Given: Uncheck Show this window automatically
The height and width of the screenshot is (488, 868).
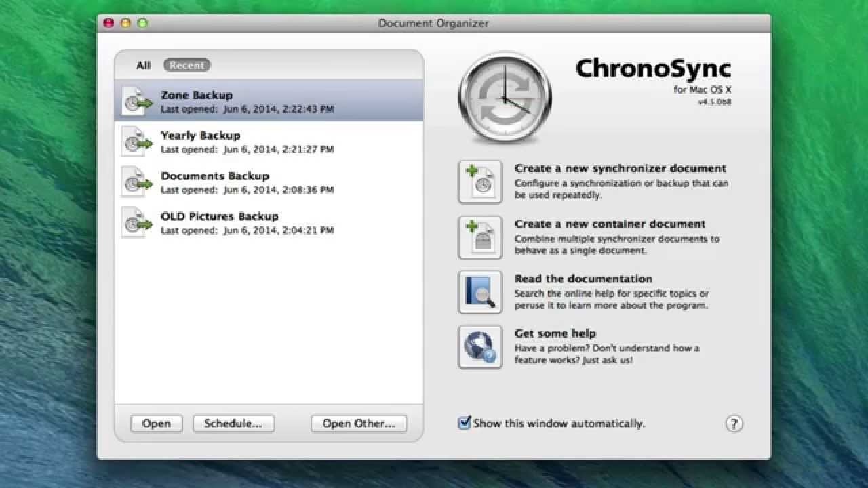Looking at the screenshot, I should (465, 423).
